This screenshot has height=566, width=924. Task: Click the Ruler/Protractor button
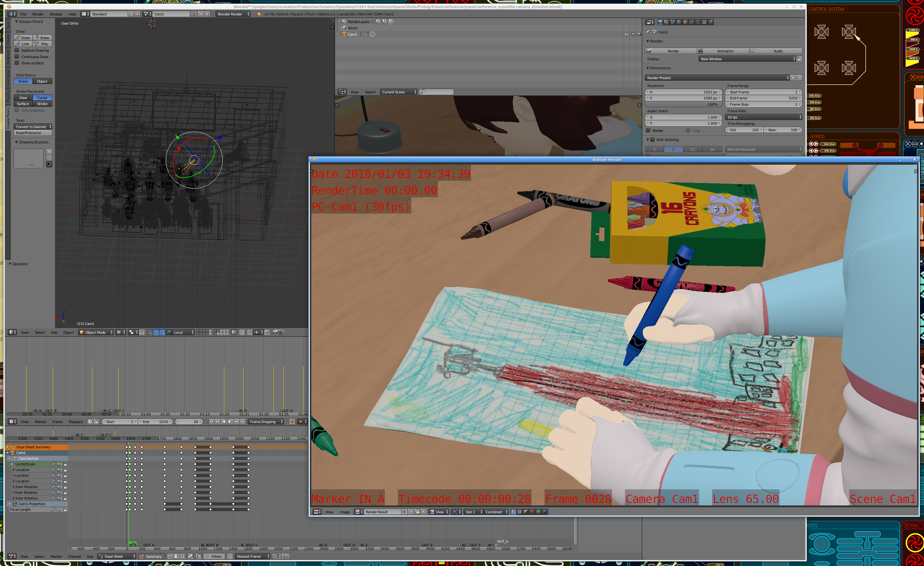32,133
